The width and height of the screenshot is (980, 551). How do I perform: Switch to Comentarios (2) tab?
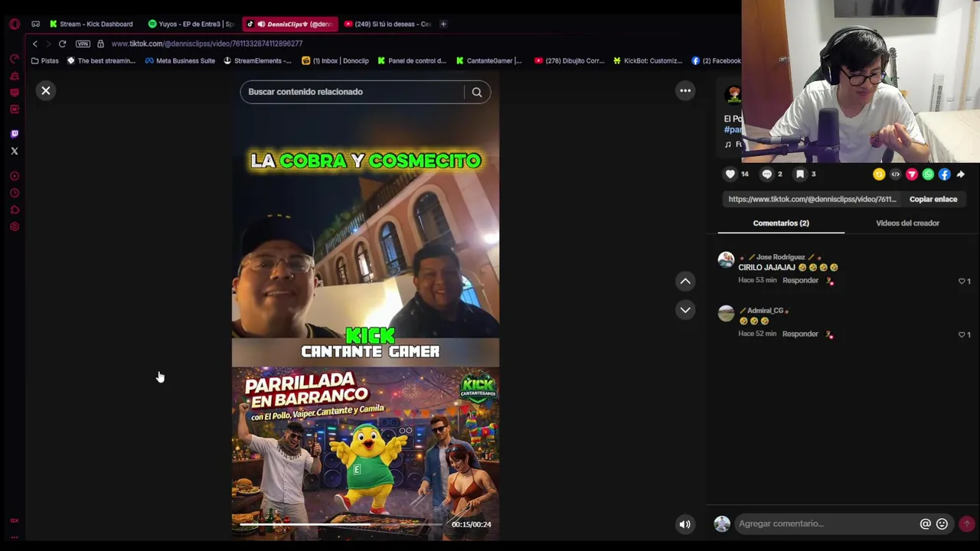coord(781,223)
